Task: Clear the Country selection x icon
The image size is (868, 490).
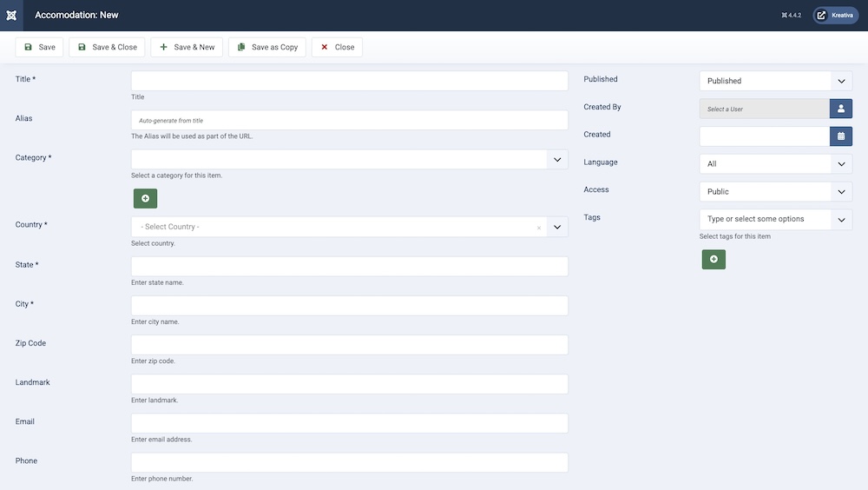Action: (x=538, y=228)
